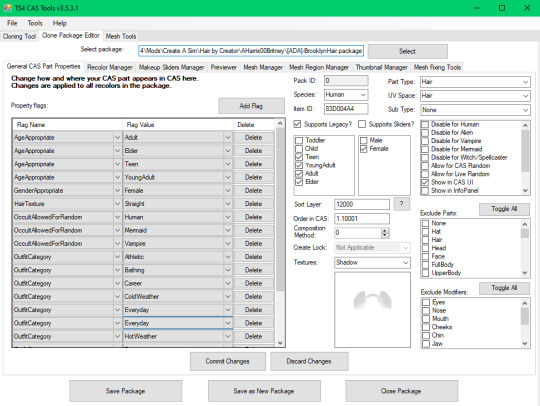Click the Sort Layer question mark button

pyautogui.click(x=402, y=204)
